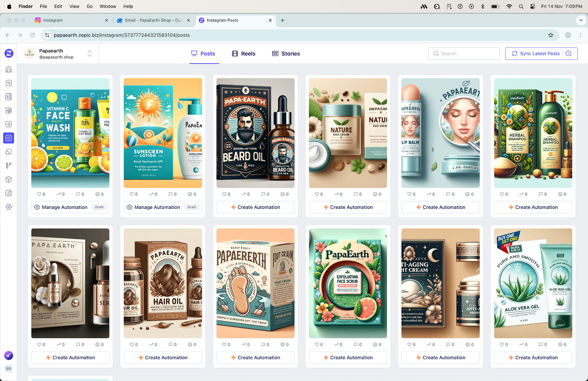Create Automation for Exfoliating Face Scrub post
Screen dimensions: 588x381
coord(348,357)
